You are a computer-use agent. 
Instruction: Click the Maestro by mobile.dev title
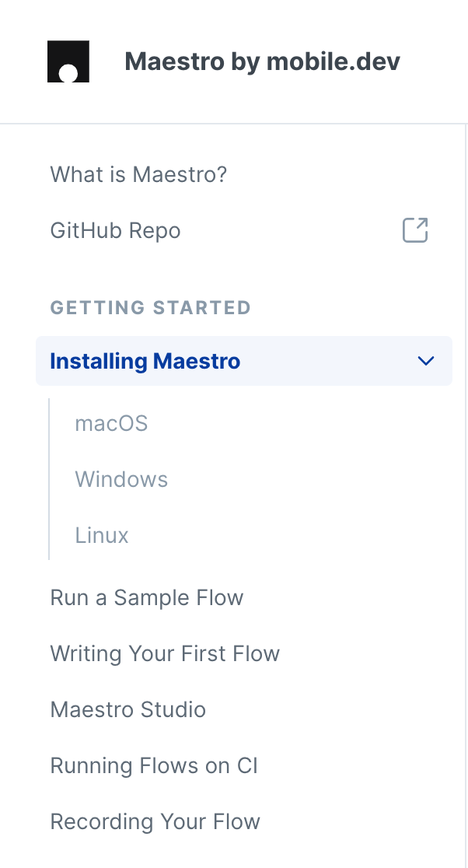[262, 61]
